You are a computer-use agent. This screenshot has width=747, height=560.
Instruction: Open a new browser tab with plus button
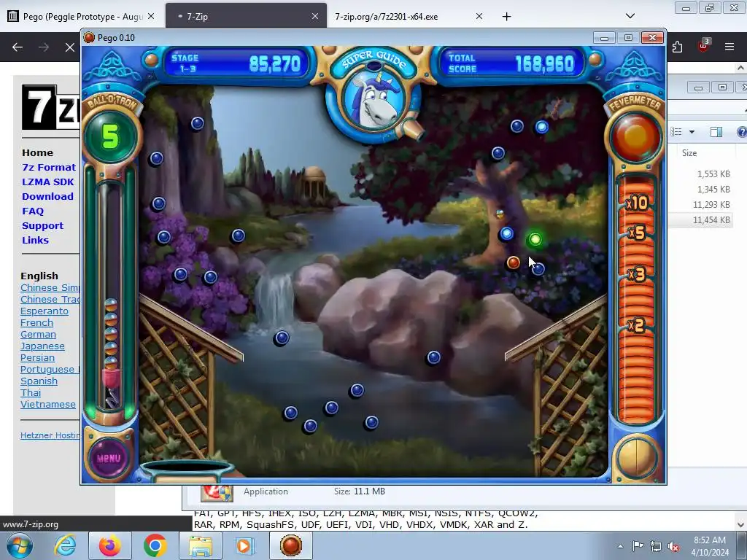pos(506,17)
